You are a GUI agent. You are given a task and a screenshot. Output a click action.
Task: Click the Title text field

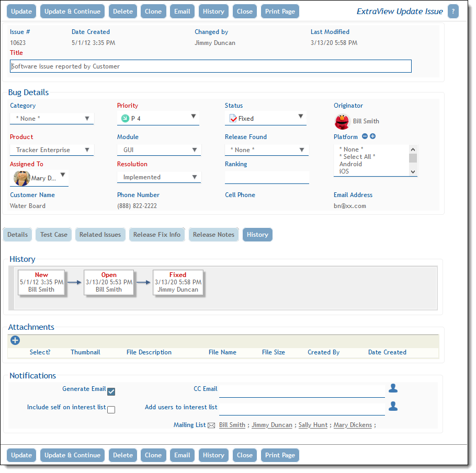[x=211, y=66]
